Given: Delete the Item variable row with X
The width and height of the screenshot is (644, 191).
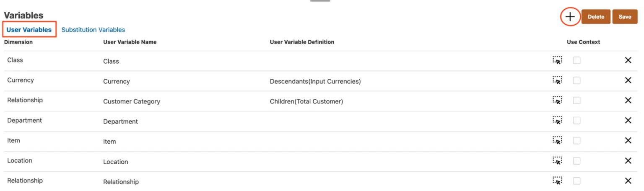Looking at the screenshot, I should [628, 141].
